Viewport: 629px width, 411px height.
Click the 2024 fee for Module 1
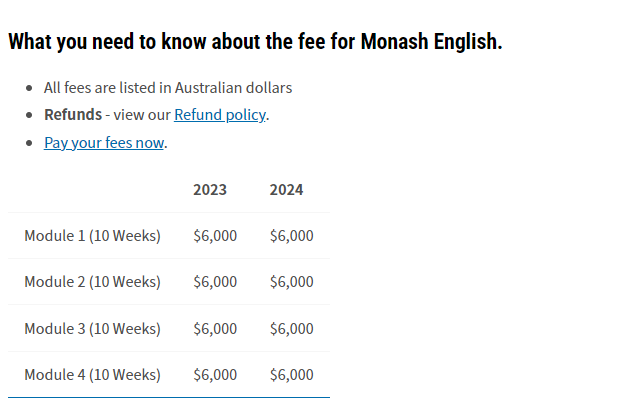pos(291,236)
